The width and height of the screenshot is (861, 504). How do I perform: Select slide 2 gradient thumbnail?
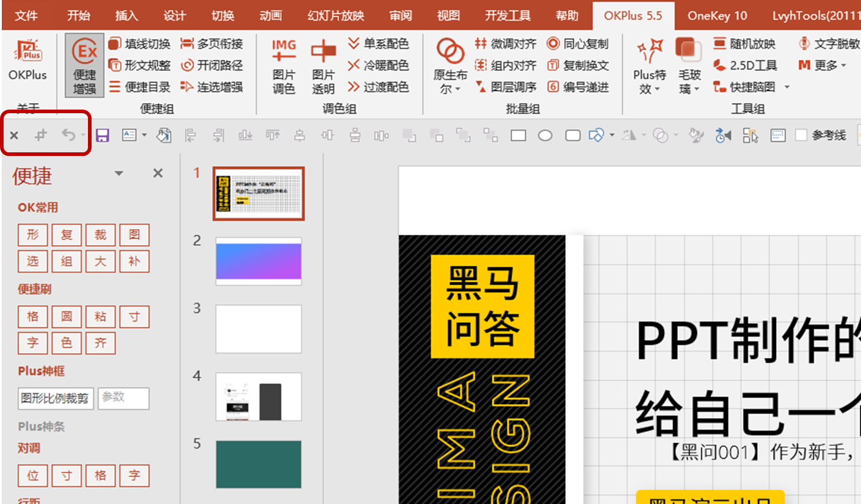pos(258,261)
